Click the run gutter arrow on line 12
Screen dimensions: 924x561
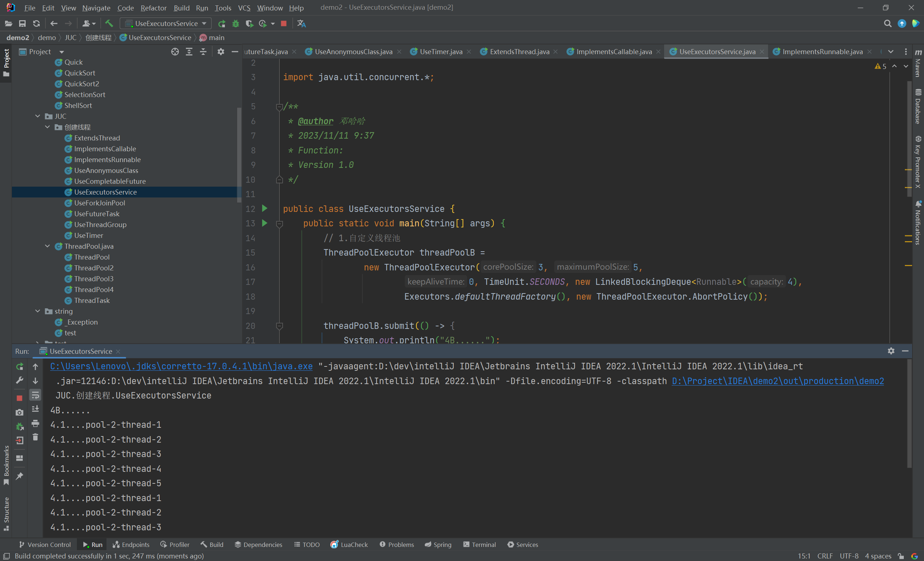pos(265,208)
